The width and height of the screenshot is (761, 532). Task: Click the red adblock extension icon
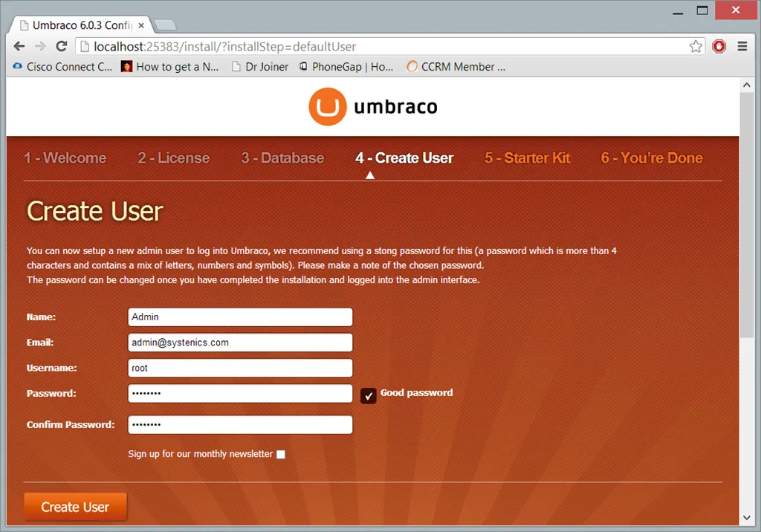[x=719, y=46]
